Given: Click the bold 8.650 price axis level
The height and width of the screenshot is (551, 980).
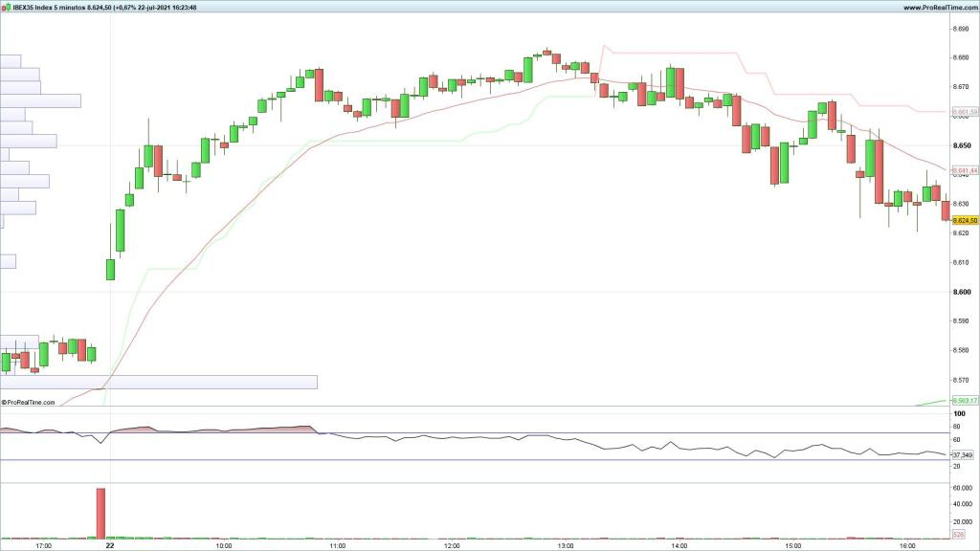Looking at the screenshot, I should (x=961, y=145).
